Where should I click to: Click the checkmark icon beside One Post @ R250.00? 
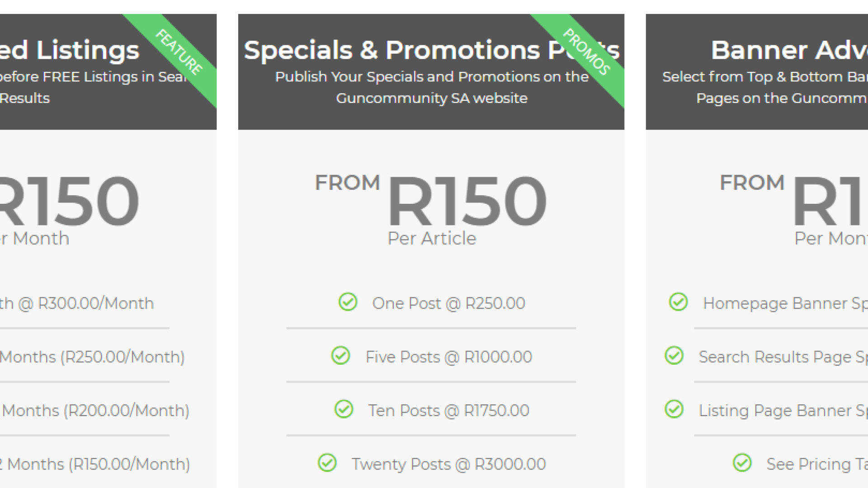tap(348, 302)
